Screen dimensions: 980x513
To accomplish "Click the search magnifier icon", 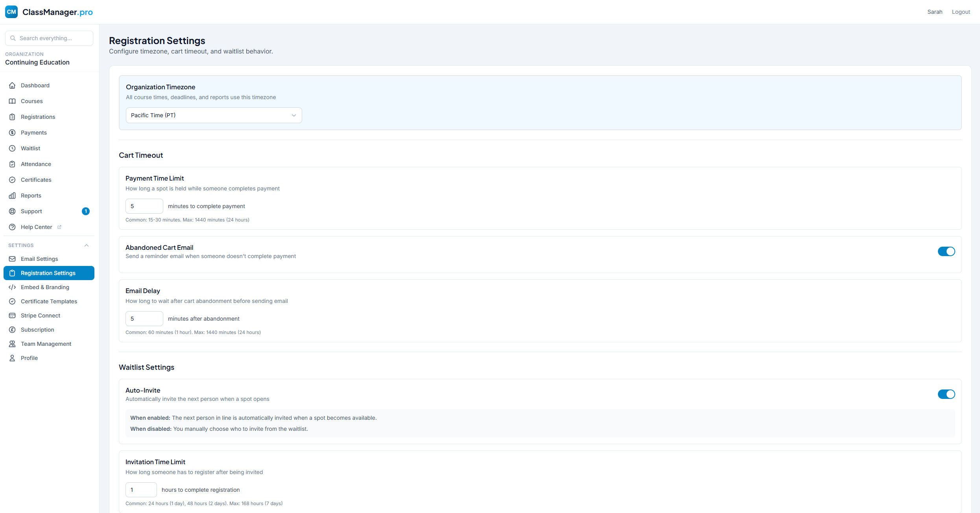I will coord(13,38).
